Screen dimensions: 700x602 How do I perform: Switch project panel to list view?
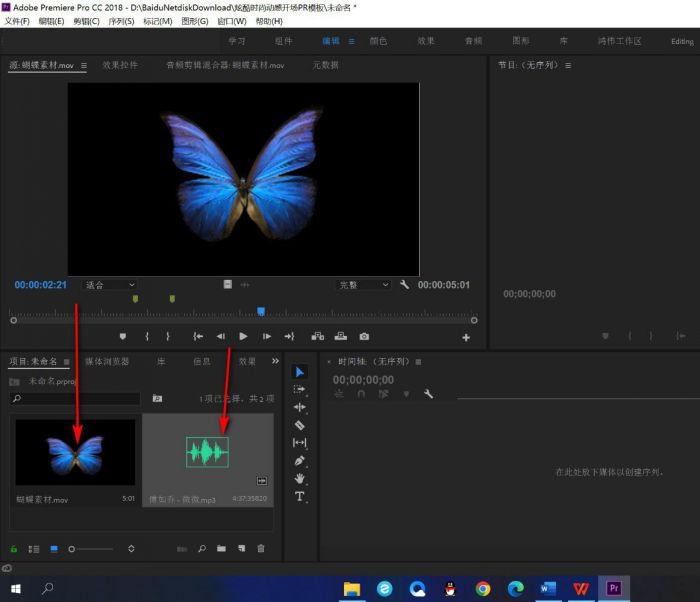coord(34,549)
